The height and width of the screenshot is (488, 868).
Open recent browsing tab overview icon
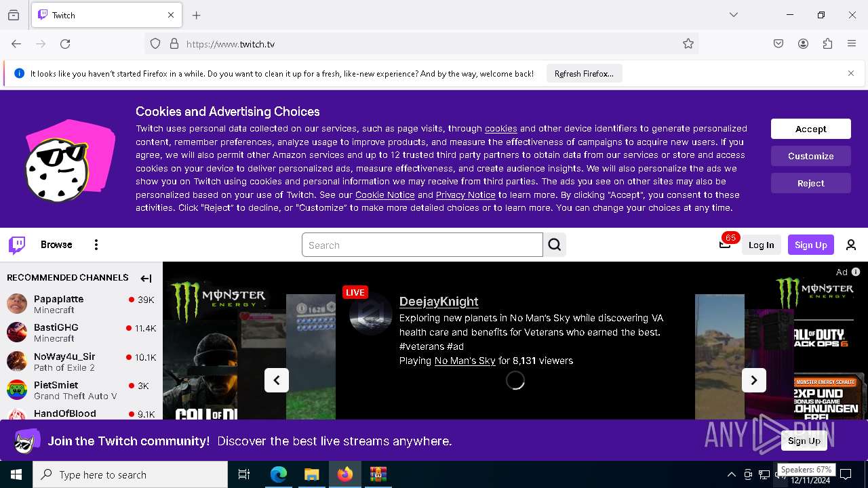pyautogui.click(x=14, y=15)
